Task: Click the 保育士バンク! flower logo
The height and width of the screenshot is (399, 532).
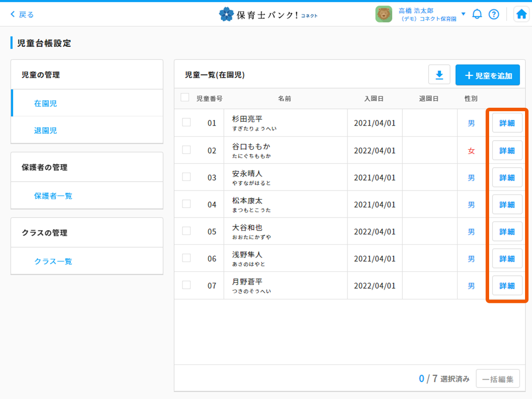Action: pos(226,14)
